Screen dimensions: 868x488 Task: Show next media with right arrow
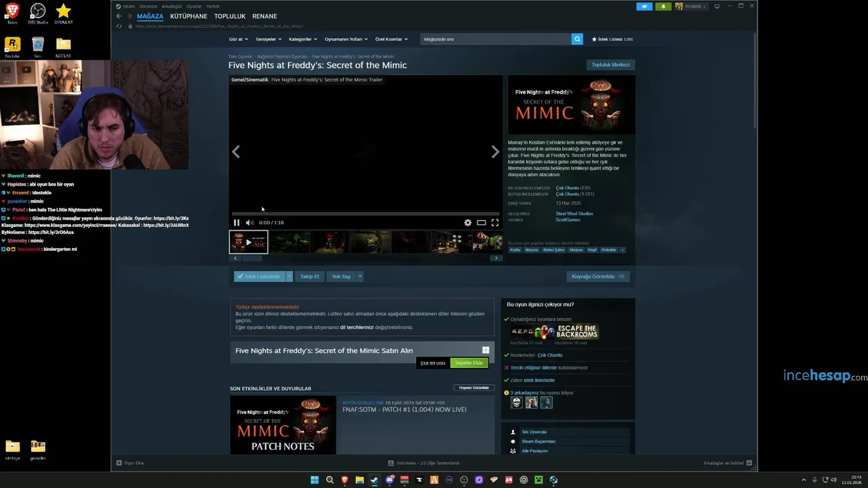[495, 152]
